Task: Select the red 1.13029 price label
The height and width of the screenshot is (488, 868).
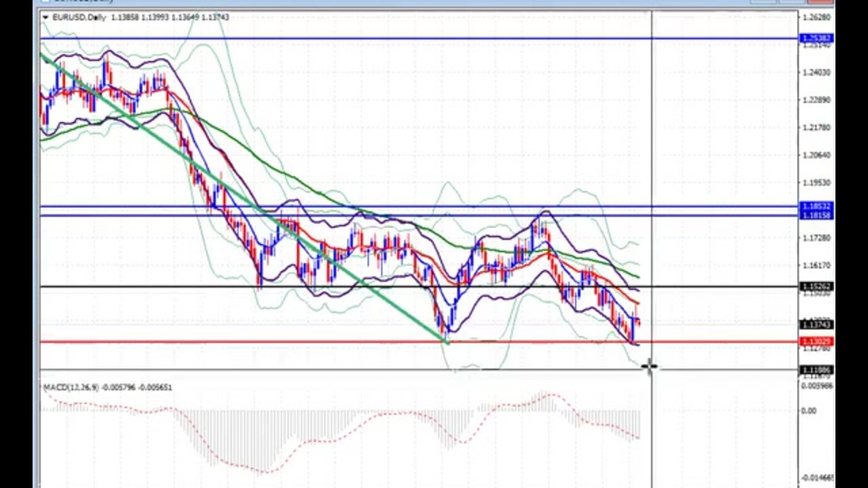Action: coord(816,342)
